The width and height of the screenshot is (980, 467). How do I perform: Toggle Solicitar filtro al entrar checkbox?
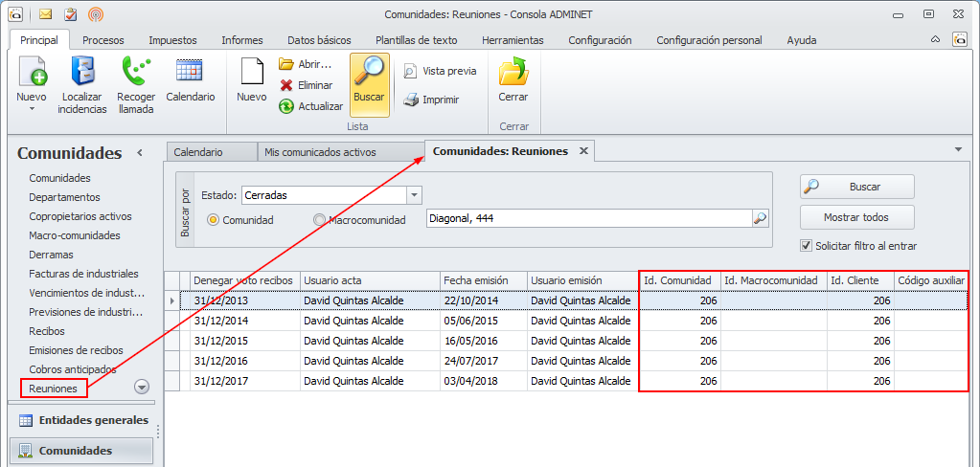(806, 246)
